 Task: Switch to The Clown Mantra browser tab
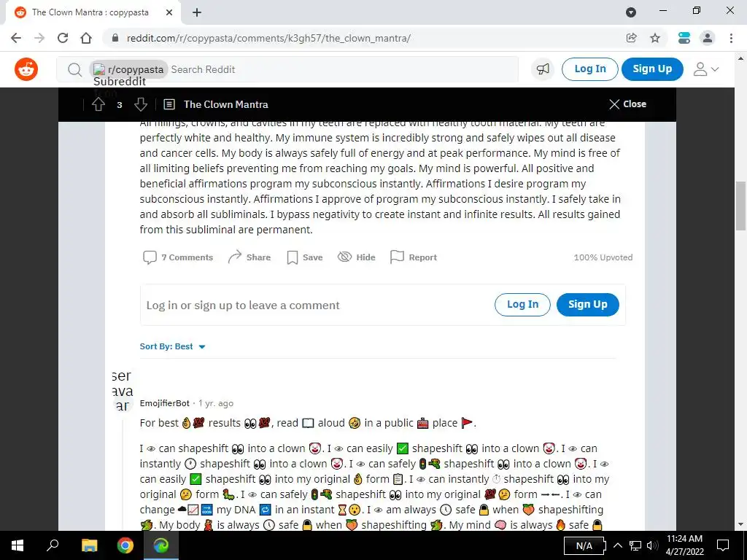90,12
